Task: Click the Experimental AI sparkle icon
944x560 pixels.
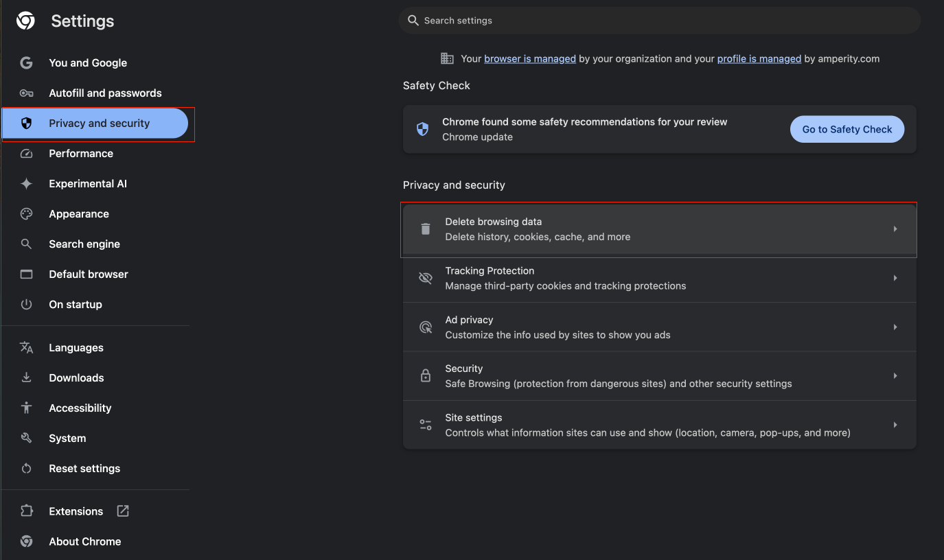Action: tap(26, 184)
